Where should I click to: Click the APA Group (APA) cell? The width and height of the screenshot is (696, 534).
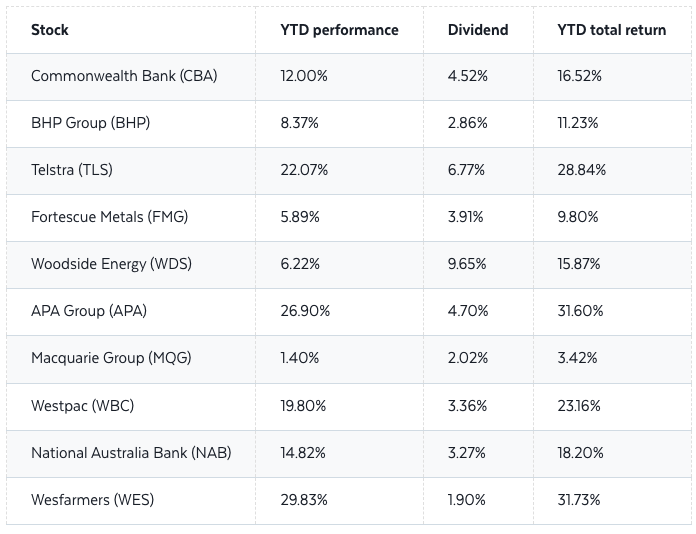[x=89, y=311]
